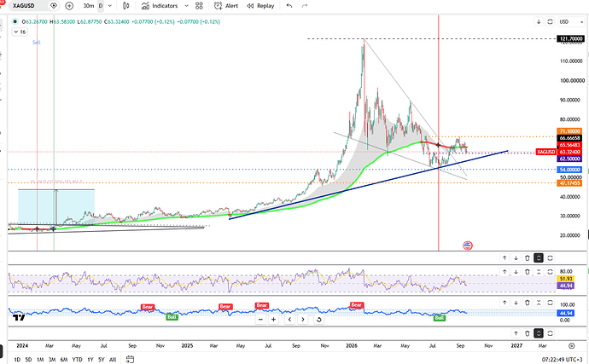Select the 30m interval

pyautogui.click(x=89, y=6)
